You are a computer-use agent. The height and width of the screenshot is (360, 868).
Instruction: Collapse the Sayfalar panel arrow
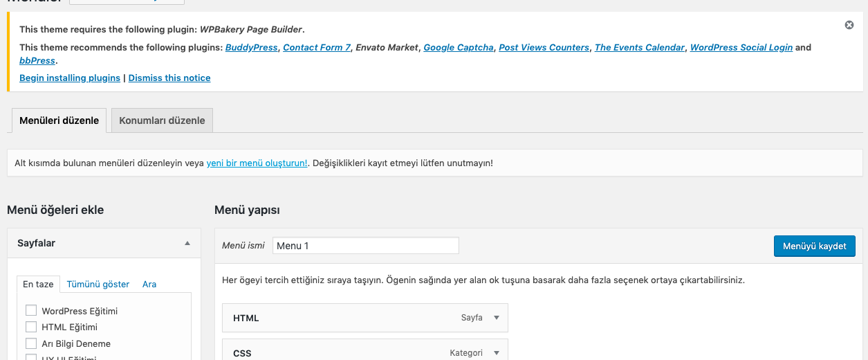click(187, 244)
